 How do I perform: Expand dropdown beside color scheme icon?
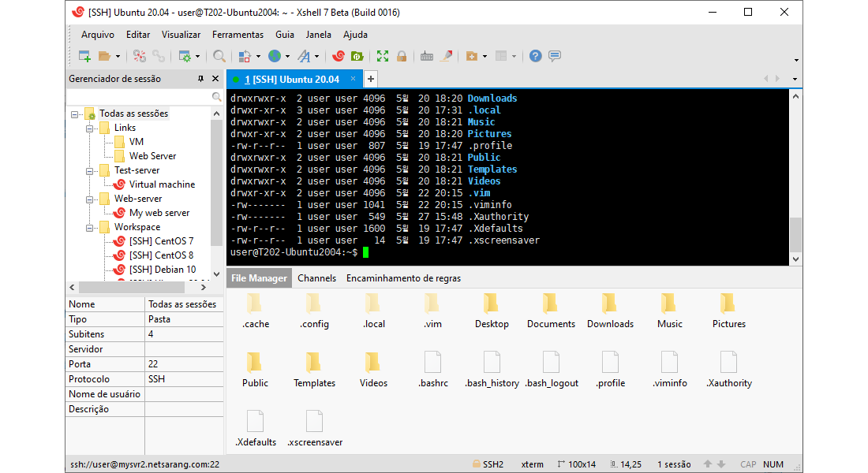(258, 57)
